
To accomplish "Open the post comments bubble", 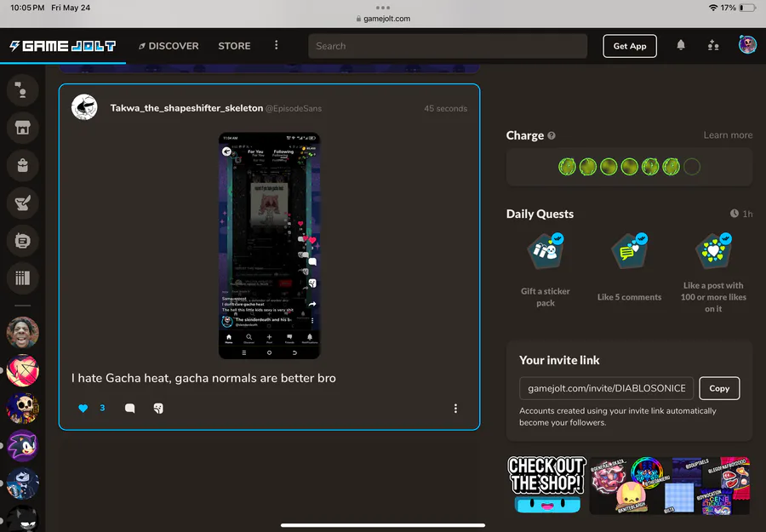I will [129, 409].
